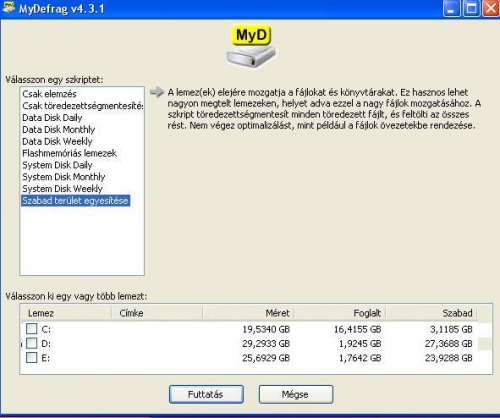Click the D: used value 1,9245 GB
The image size is (500, 418).
point(360,344)
